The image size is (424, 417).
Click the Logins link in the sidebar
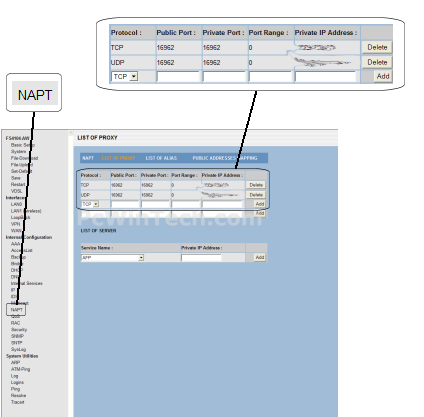click(x=17, y=382)
